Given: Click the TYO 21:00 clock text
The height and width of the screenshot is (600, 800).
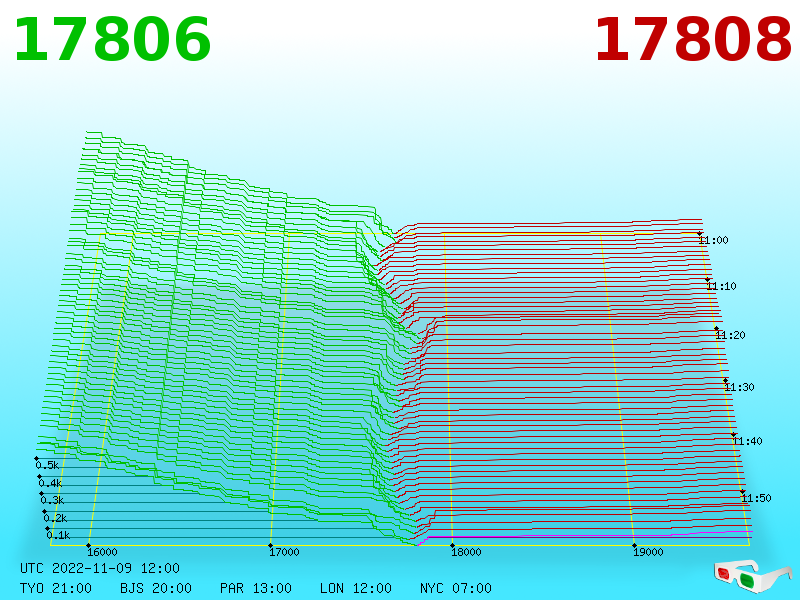Looking at the screenshot, I should [x=56, y=588].
